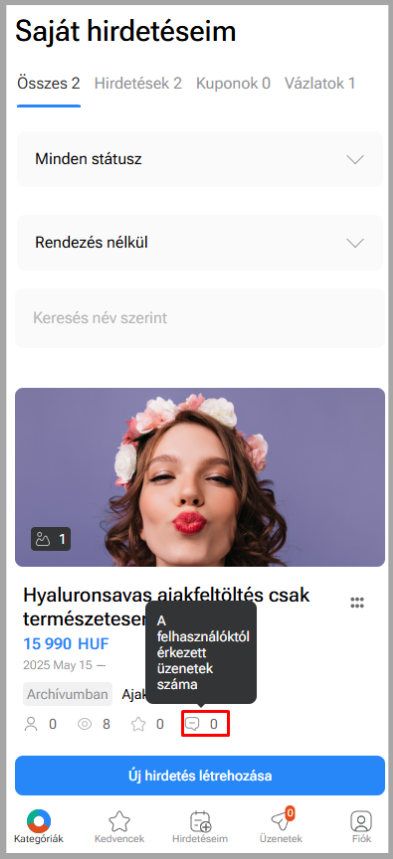The width and height of the screenshot is (393, 859).
Task: Click the Új hirdetés létrehozása button
Action: [200, 776]
